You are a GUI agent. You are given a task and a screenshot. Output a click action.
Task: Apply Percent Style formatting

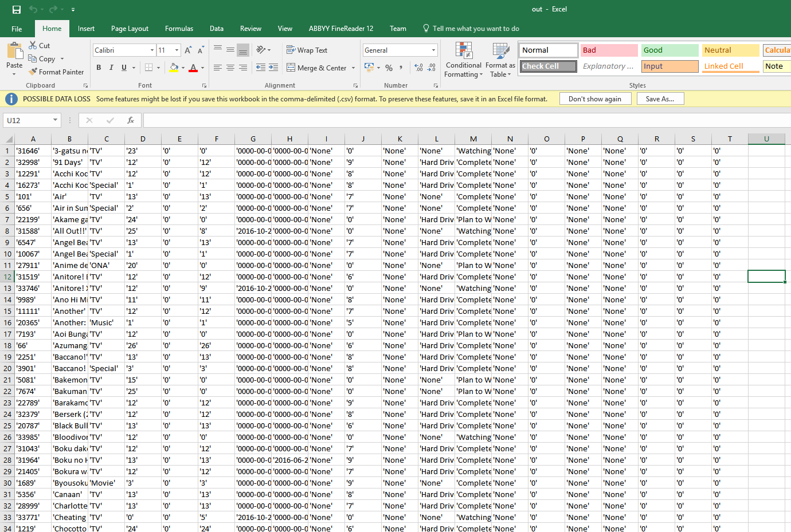coord(388,68)
